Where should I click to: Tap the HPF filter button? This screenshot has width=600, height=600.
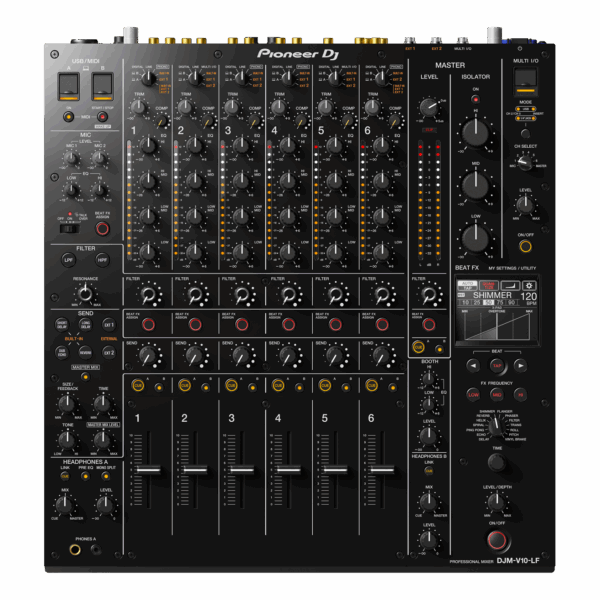pyautogui.click(x=102, y=260)
